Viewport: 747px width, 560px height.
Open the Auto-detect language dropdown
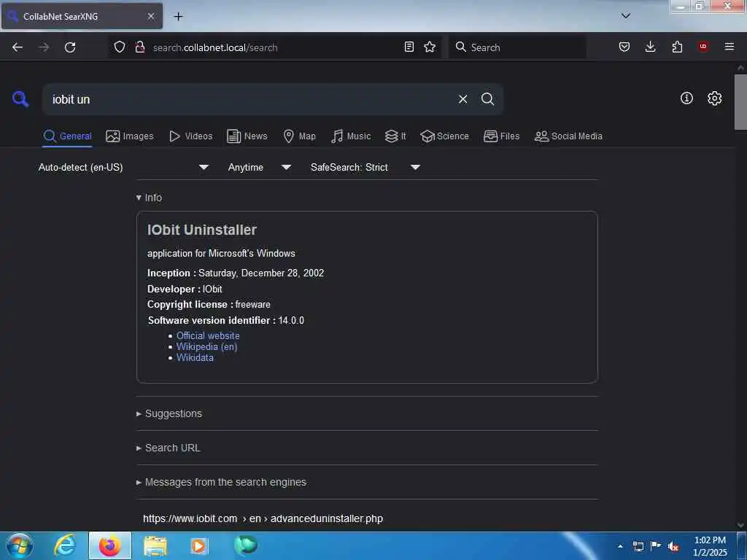click(x=123, y=167)
